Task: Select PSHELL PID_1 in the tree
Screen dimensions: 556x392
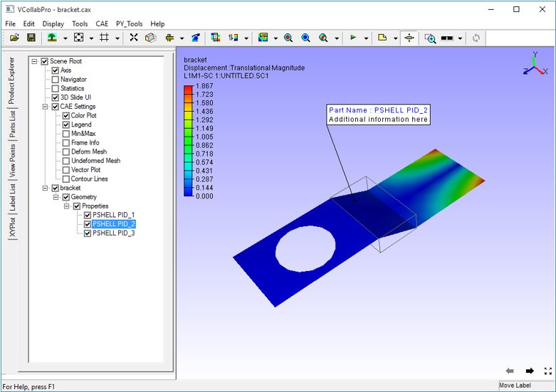Action: pos(113,215)
